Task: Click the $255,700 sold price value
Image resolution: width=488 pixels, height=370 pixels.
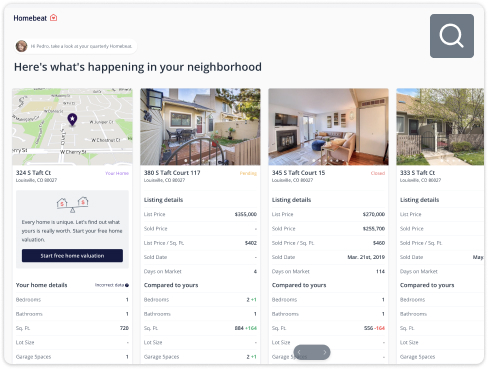Action: [374, 229]
